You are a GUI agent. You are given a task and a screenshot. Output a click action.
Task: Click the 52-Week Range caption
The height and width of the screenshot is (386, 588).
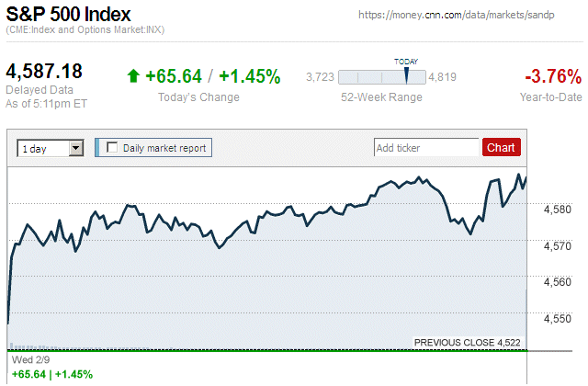point(381,97)
